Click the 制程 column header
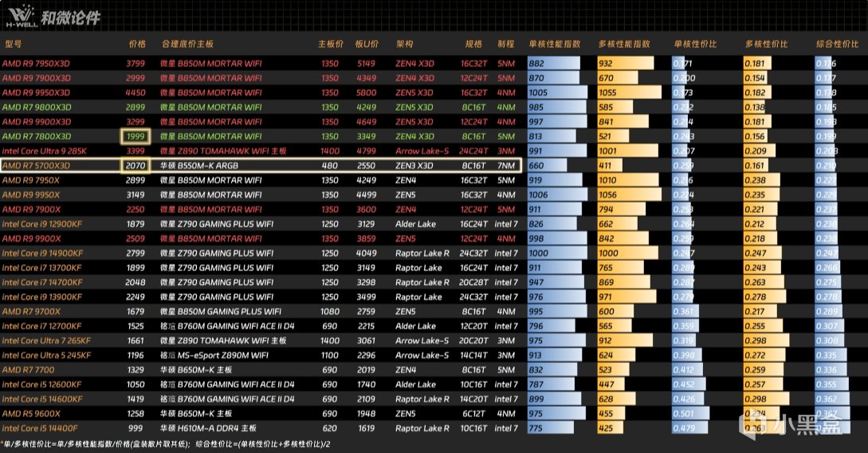Image resolution: width=868 pixels, height=453 pixels. click(506, 44)
